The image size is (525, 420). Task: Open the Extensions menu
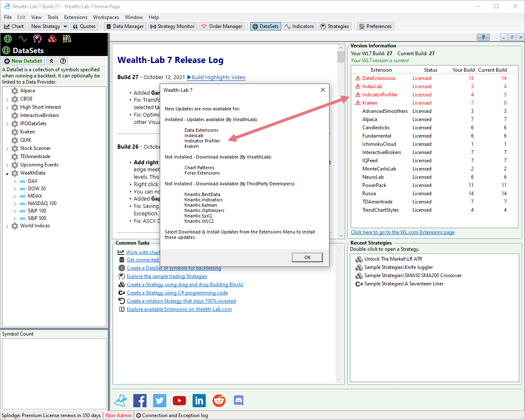[76, 17]
